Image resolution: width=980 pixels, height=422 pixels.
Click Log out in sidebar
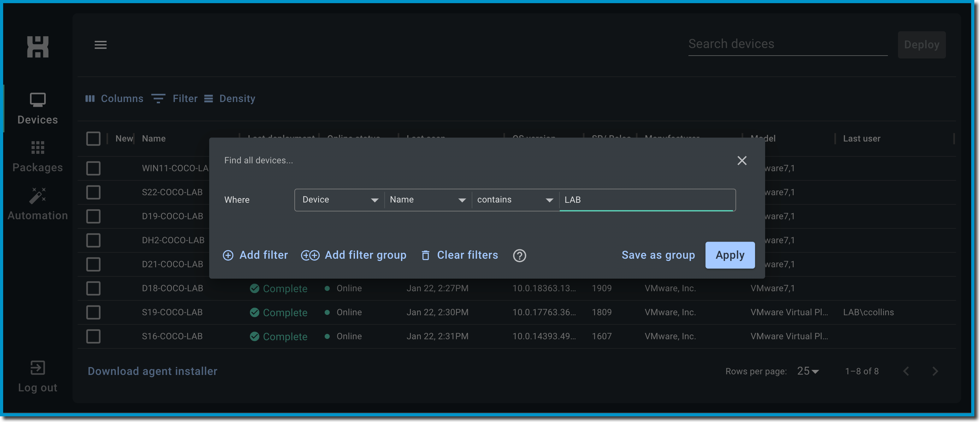tap(38, 377)
